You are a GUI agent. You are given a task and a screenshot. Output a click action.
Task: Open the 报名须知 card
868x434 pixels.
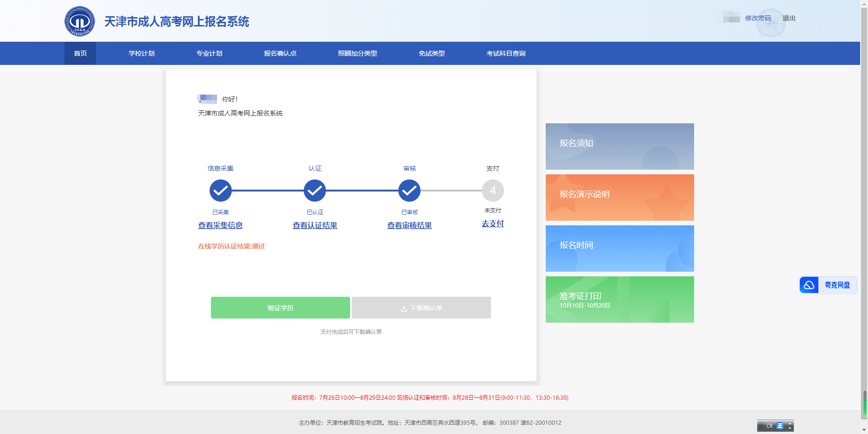[x=620, y=147]
